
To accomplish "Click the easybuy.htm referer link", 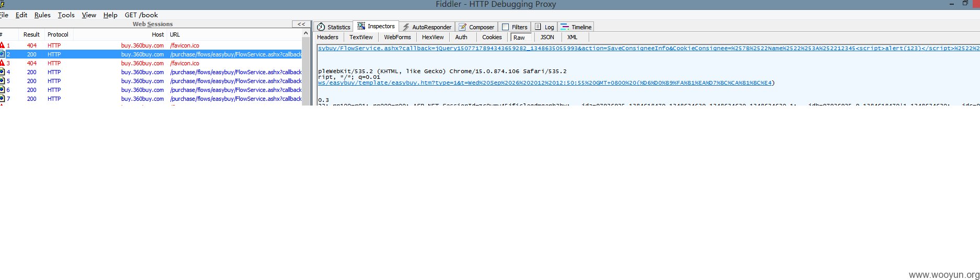I will tap(545, 83).
